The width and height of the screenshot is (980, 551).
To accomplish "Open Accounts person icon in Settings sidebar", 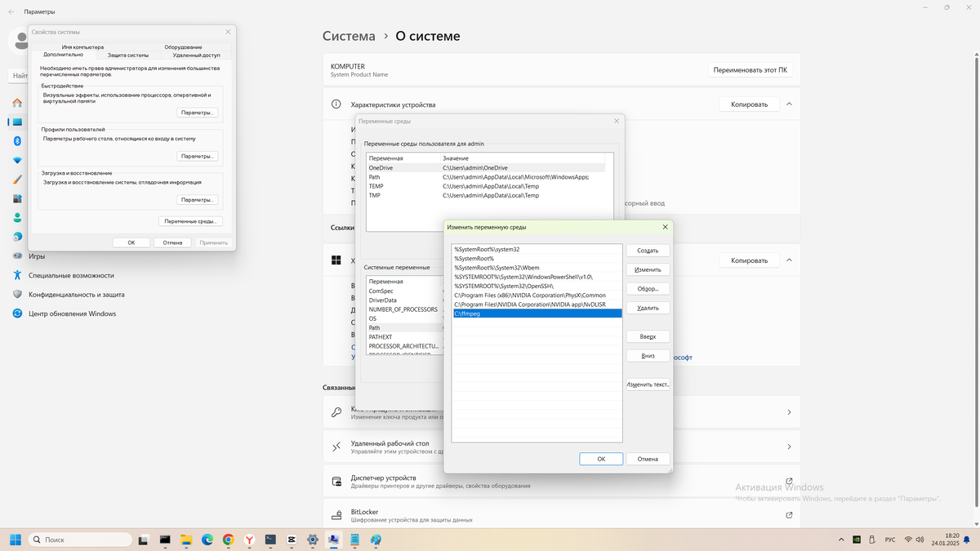I will pos(17,218).
